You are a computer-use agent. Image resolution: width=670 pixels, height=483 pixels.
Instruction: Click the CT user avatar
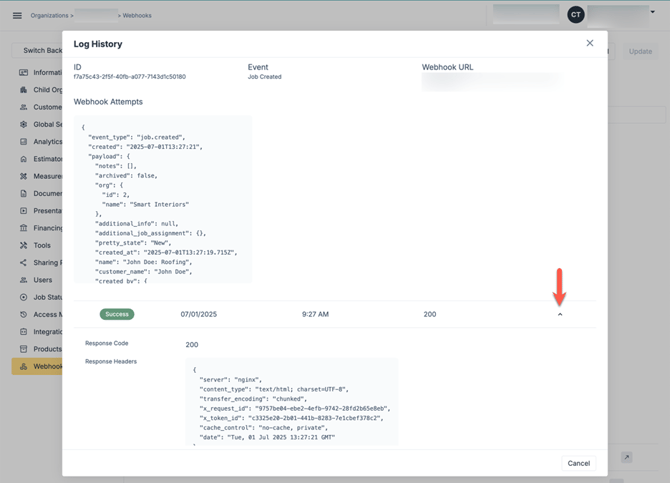(x=575, y=15)
